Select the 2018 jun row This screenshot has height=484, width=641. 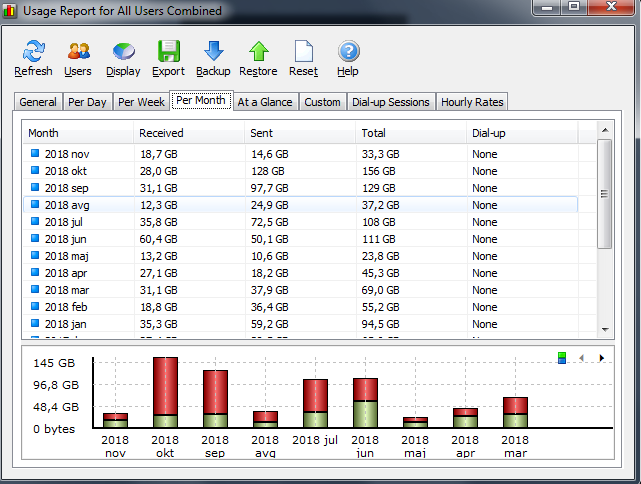[300, 239]
